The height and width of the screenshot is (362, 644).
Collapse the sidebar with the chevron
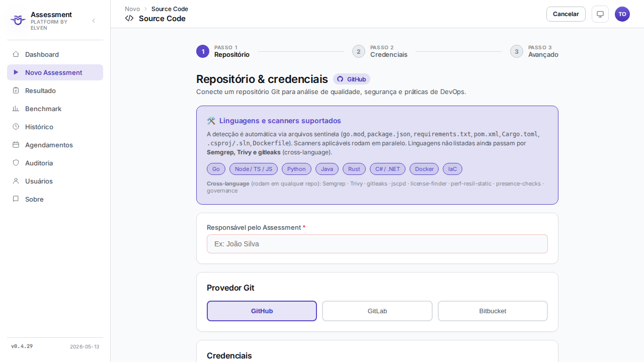[94, 21]
